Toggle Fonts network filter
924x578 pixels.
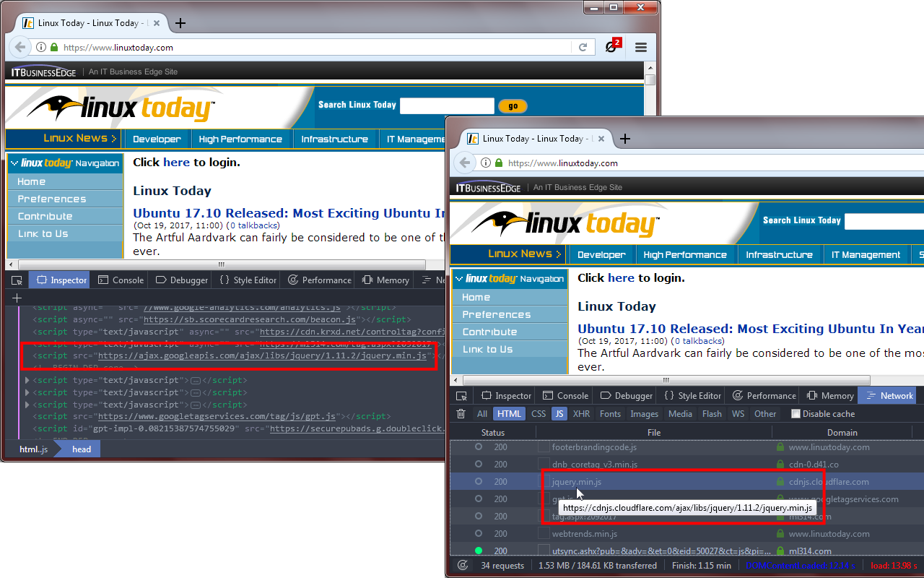click(610, 414)
